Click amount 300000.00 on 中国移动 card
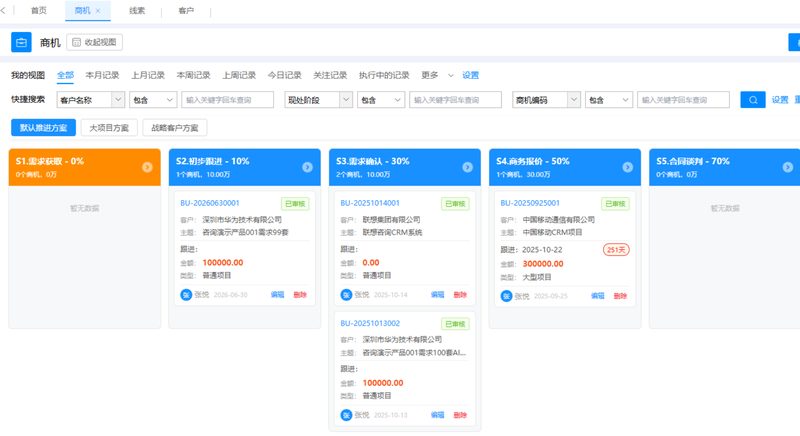This screenshot has width=800, height=436. point(543,264)
